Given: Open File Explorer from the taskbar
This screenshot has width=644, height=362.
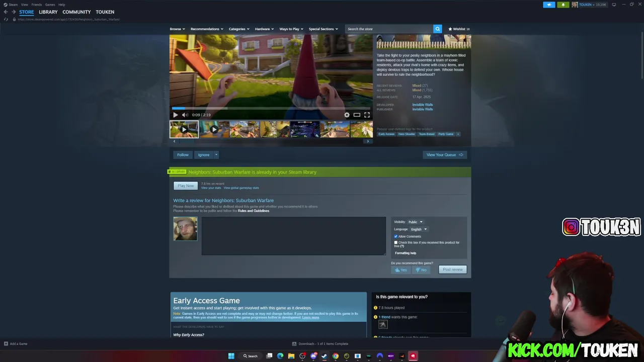Looking at the screenshot, I should [x=291, y=356].
